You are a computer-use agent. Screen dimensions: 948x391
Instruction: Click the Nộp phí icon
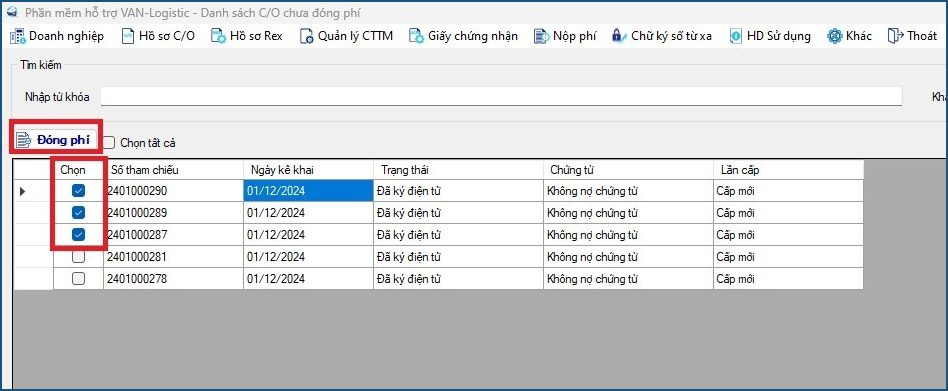click(541, 36)
